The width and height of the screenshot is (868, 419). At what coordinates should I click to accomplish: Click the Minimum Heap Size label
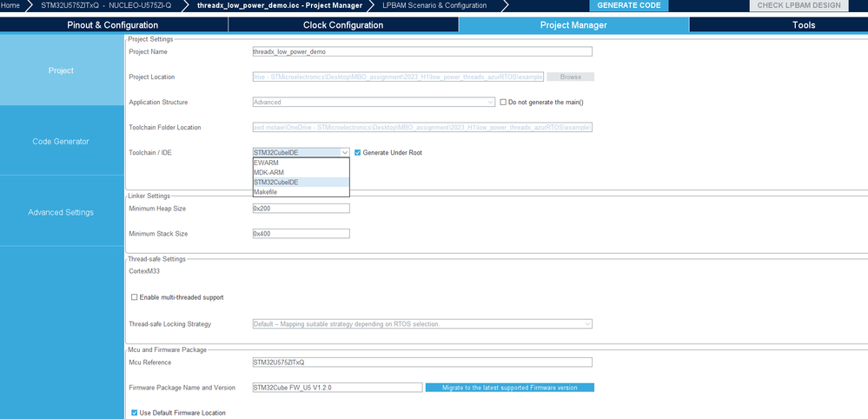click(157, 209)
